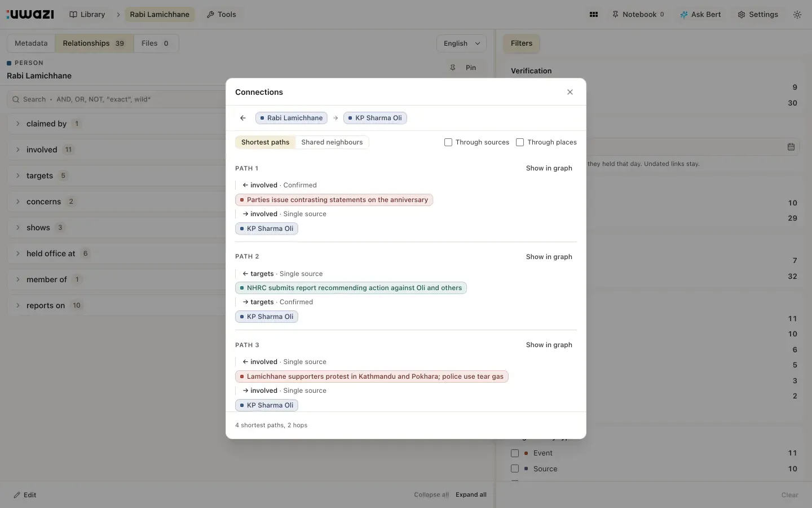Click the Uwazi logo

(x=30, y=14)
